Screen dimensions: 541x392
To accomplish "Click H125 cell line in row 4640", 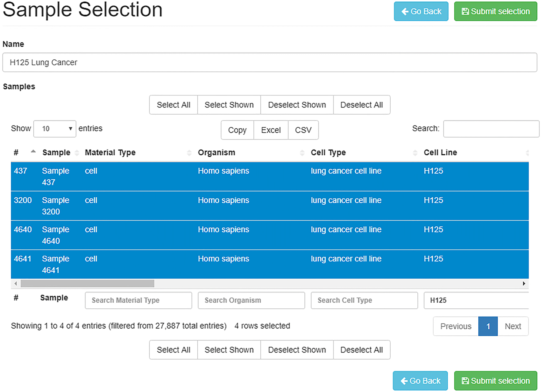I will pyautogui.click(x=433, y=229).
